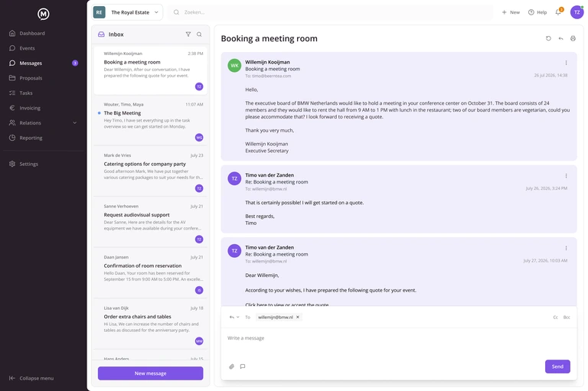Open the Booking a meeting room conversation
Viewport: 588px width, 391px height.
[150, 70]
